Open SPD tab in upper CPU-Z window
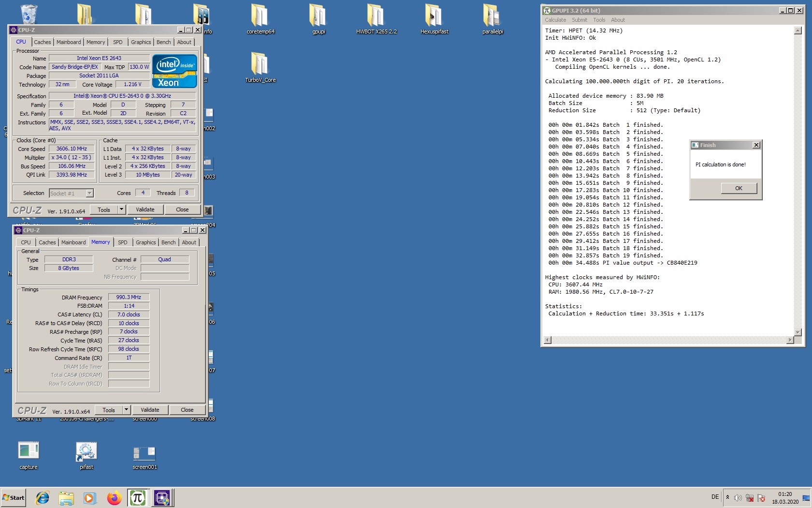This screenshot has width=812, height=508. [x=118, y=42]
